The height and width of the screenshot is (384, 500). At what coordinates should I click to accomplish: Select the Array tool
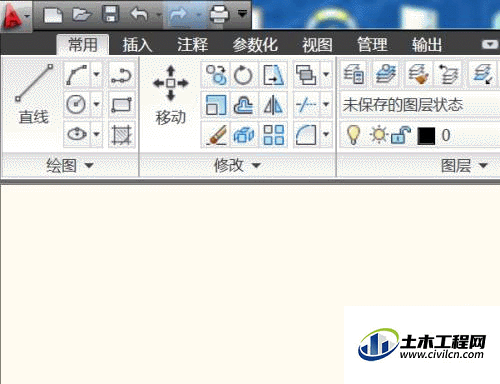(x=273, y=134)
